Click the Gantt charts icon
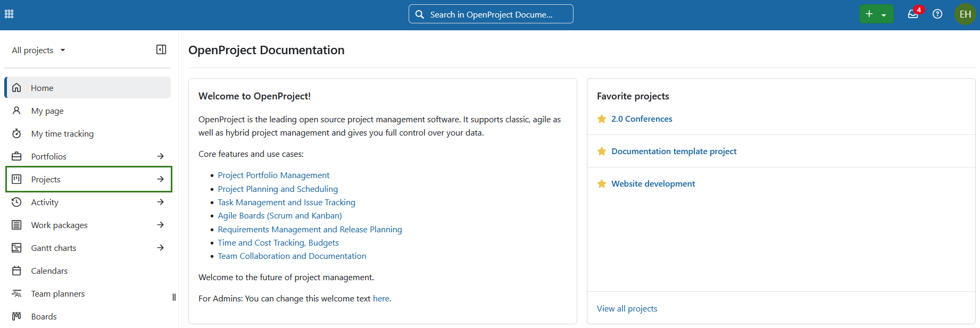Screen dimensions: 980x328 coord(16,248)
